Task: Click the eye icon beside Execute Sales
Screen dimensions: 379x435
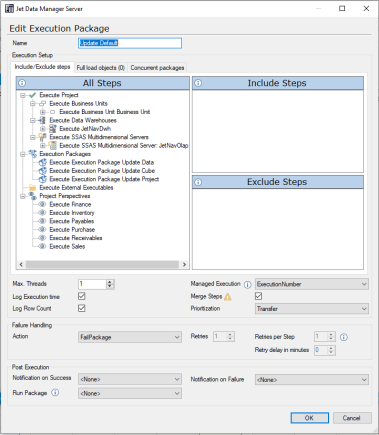Action: click(x=42, y=246)
